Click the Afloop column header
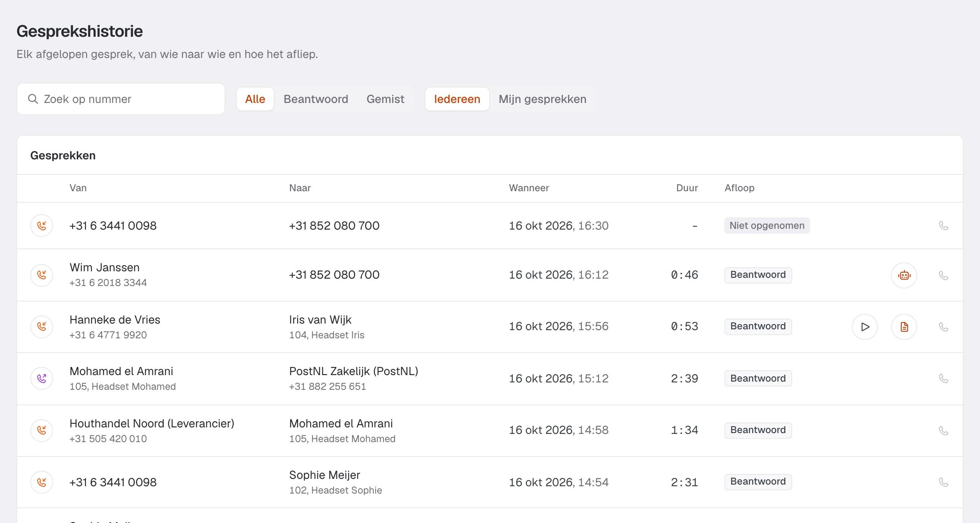The width and height of the screenshot is (980, 523). click(x=739, y=188)
